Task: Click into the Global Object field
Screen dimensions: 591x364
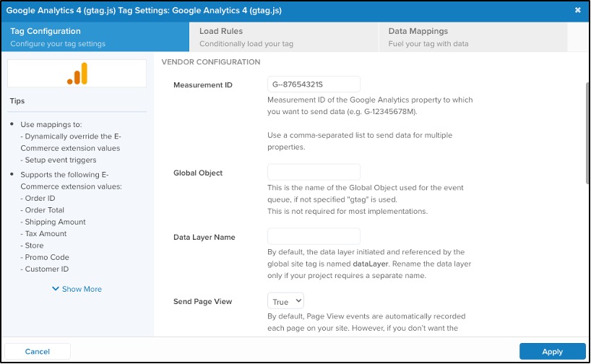Action: (314, 173)
